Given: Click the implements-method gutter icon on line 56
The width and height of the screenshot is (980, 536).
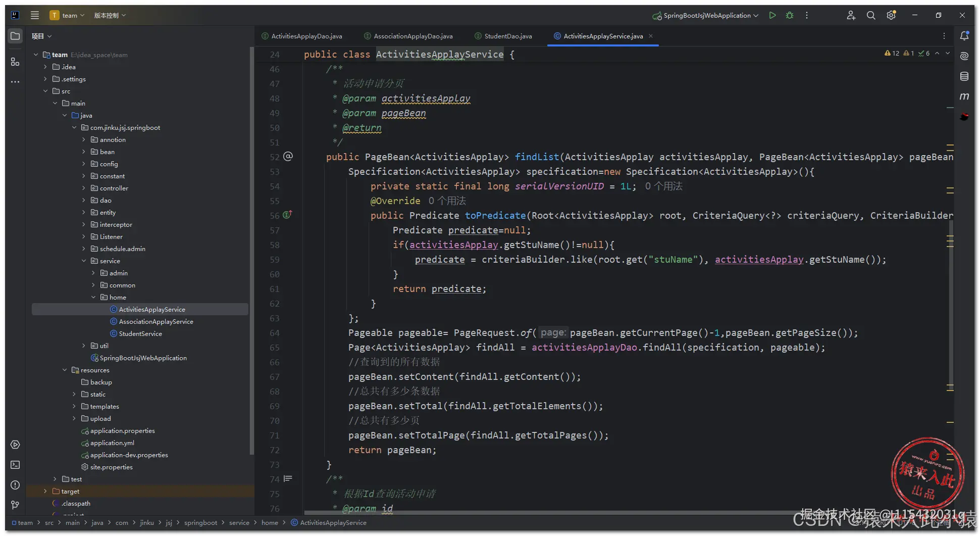Looking at the screenshot, I should pyautogui.click(x=287, y=215).
